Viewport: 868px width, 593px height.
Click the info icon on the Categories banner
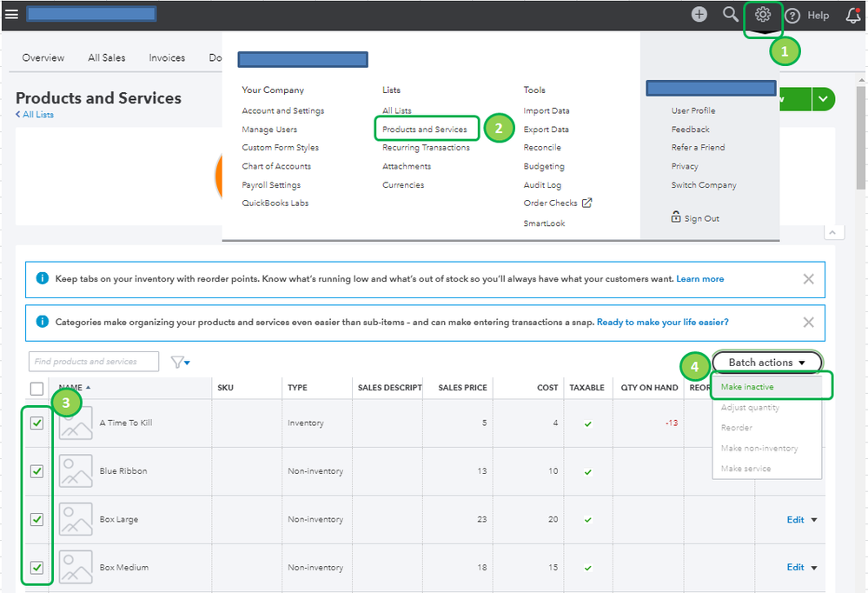click(42, 322)
